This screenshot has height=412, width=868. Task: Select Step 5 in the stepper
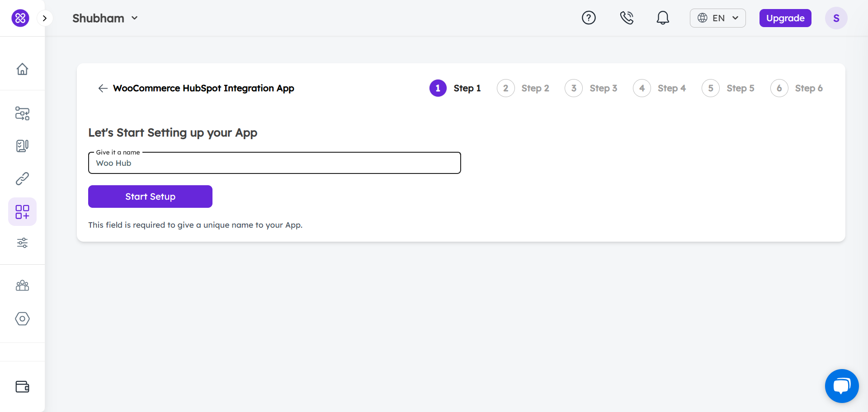click(x=728, y=88)
